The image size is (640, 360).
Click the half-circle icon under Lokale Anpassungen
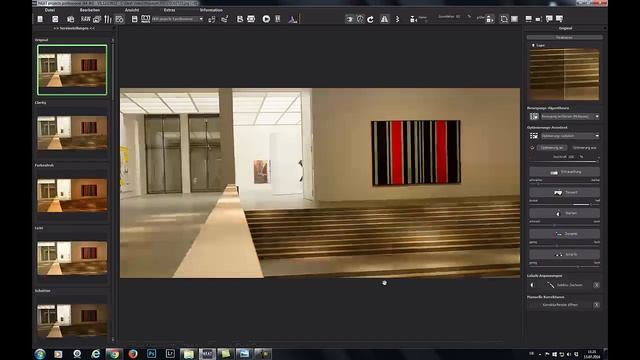532,285
